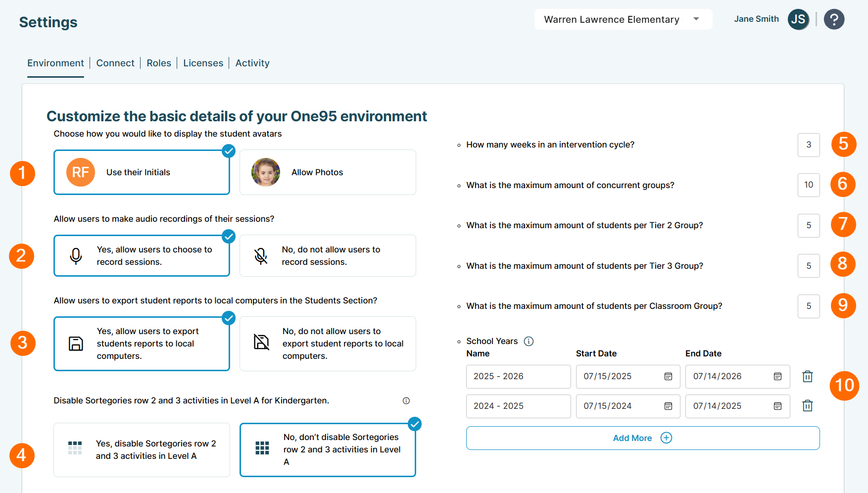Click the End Date column header
The width and height of the screenshot is (868, 493).
coord(703,353)
